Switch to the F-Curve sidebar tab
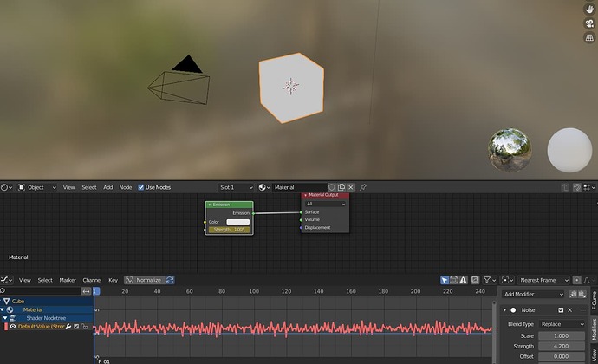Viewport: 598px width, 364px height. [594, 300]
